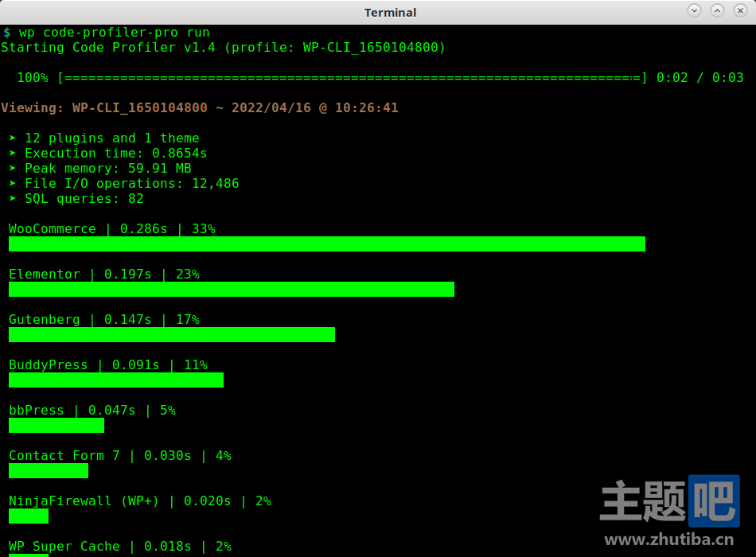Close the Terminal window

(x=741, y=10)
